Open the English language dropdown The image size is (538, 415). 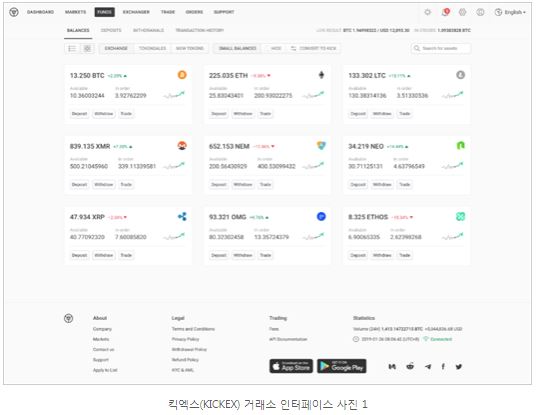pyautogui.click(x=510, y=12)
